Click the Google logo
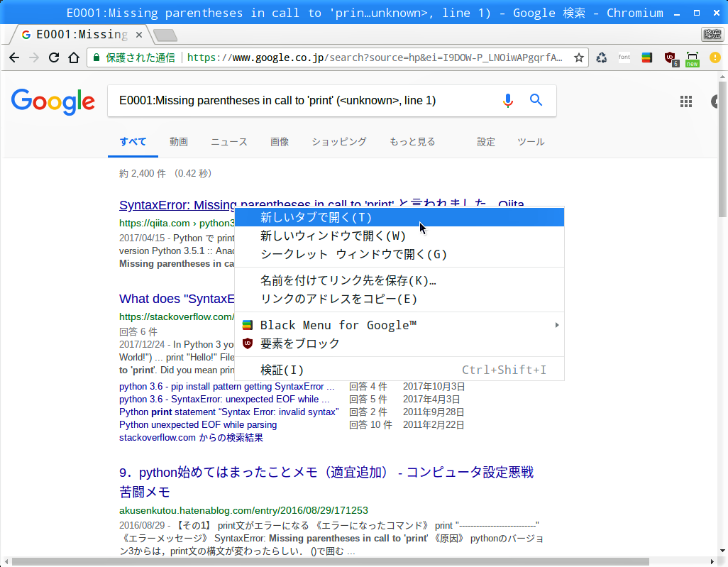Screen dimensions: 728x567 (x=53, y=101)
